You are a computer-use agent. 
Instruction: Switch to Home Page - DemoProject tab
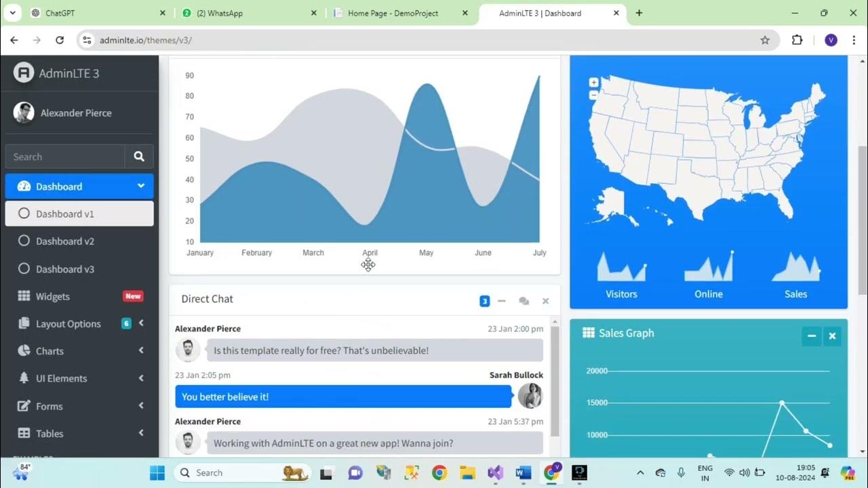[401, 13]
